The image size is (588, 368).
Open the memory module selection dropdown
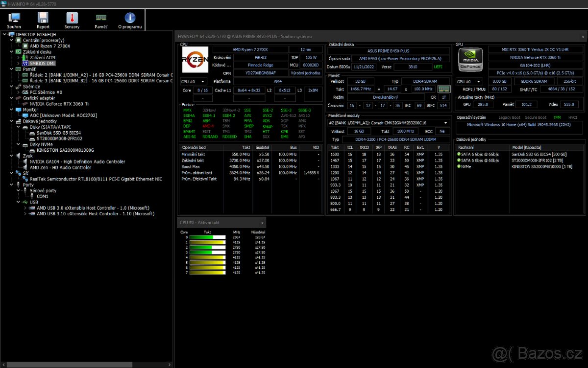coord(388,123)
